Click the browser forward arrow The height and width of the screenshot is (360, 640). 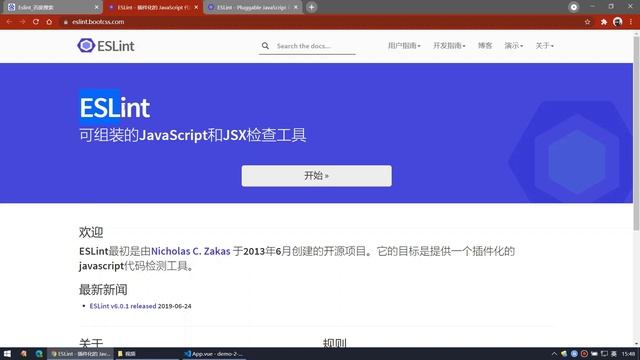[x=22, y=22]
